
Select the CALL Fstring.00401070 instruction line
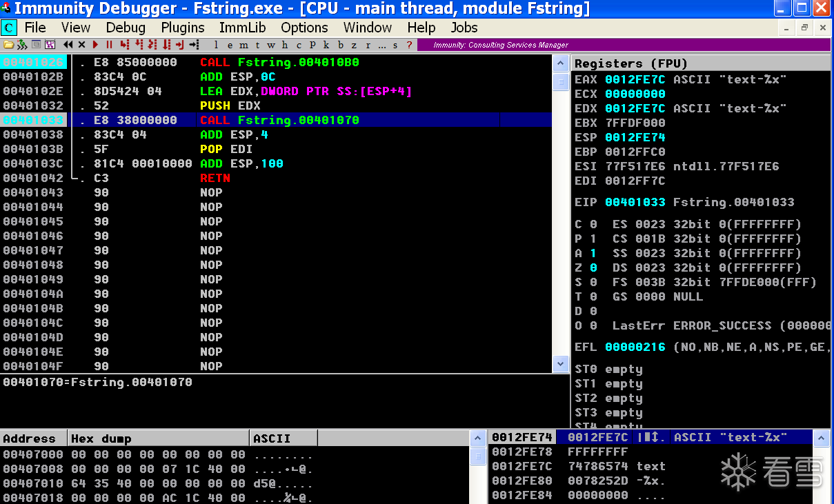point(276,120)
